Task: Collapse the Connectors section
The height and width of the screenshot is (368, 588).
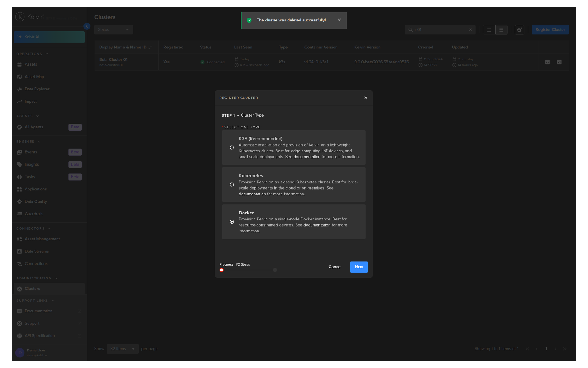Action: pos(49,229)
